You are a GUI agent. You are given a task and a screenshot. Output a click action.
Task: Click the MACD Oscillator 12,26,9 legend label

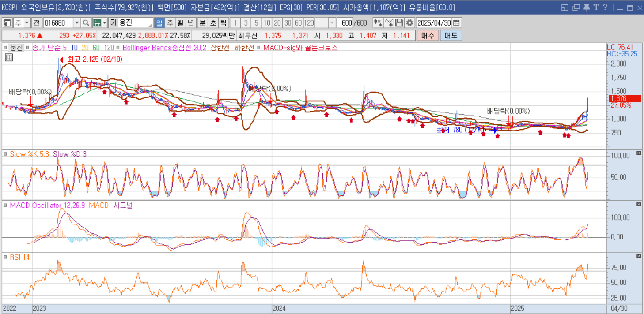pyautogui.click(x=47, y=206)
